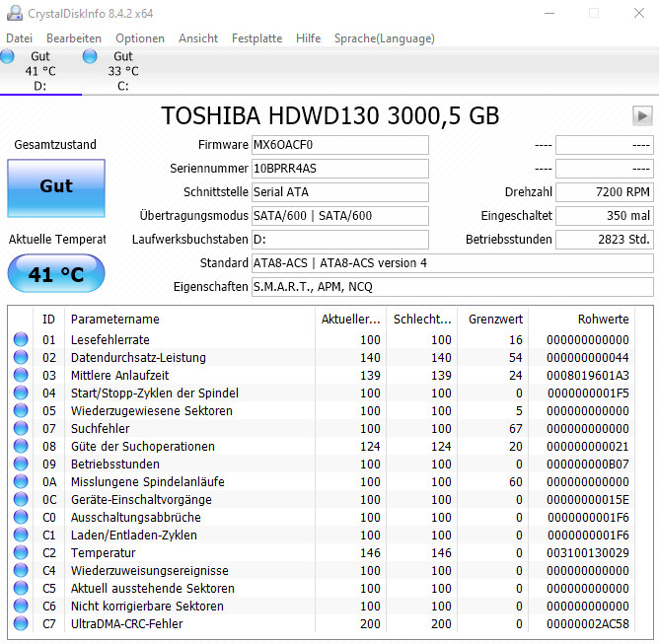Click the Schlecht... column header

[422, 319]
